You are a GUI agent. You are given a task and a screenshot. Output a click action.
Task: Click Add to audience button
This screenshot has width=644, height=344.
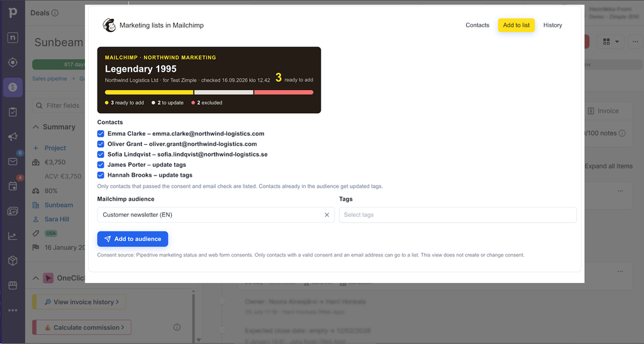133,239
